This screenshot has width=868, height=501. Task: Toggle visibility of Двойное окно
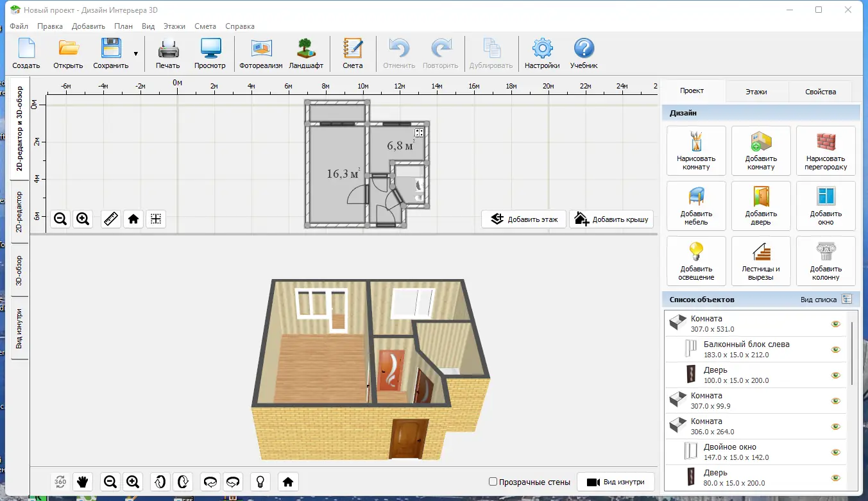click(x=835, y=452)
